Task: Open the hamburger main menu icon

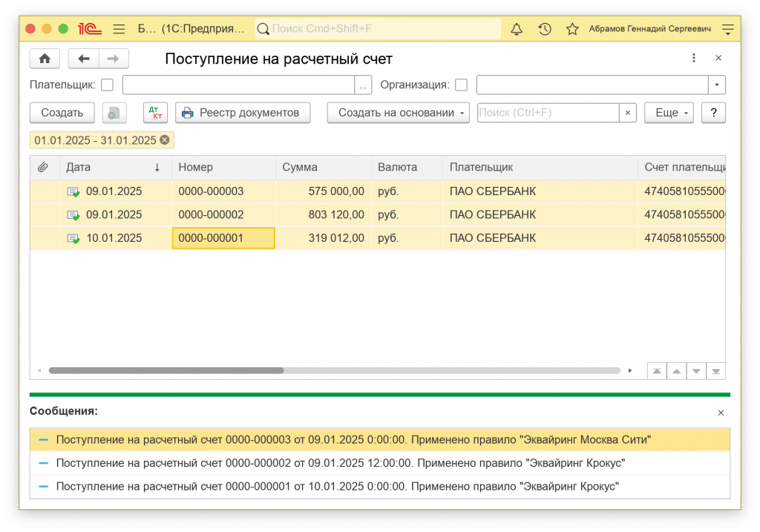Action: (119, 29)
